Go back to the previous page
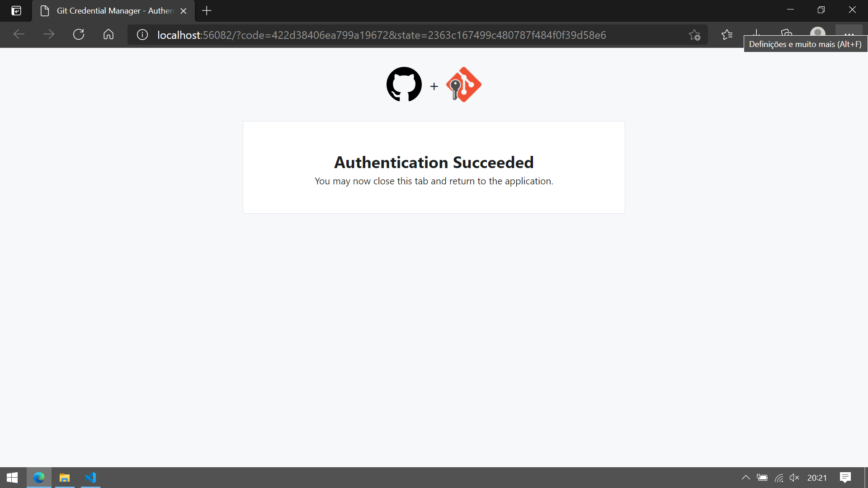 (x=19, y=35)
